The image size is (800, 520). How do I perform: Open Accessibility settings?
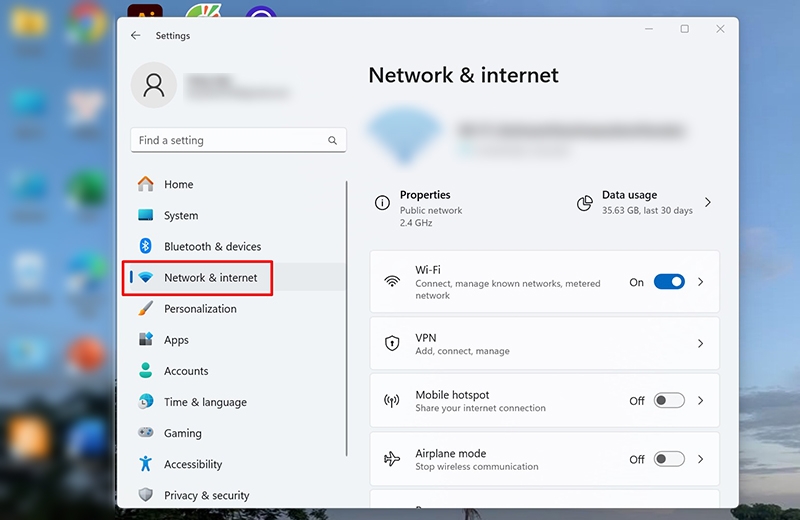pos(238,464)
